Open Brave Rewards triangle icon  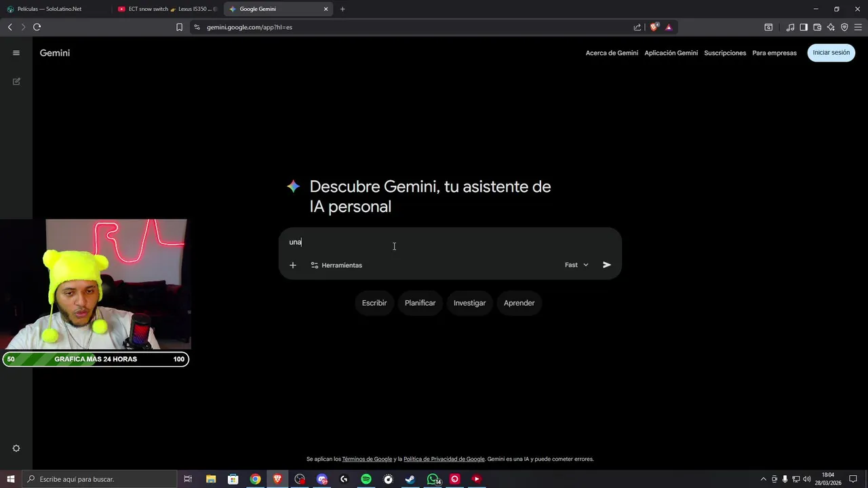(x=669, y=27)
